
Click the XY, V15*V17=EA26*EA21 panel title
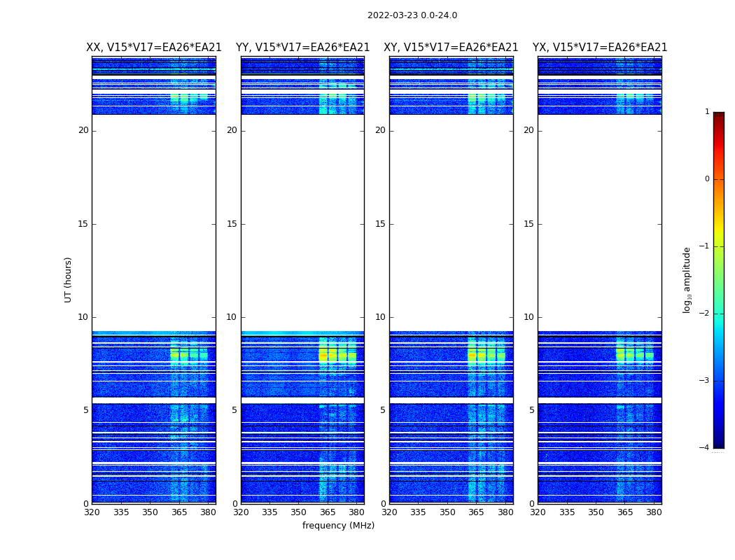(451, 48)
